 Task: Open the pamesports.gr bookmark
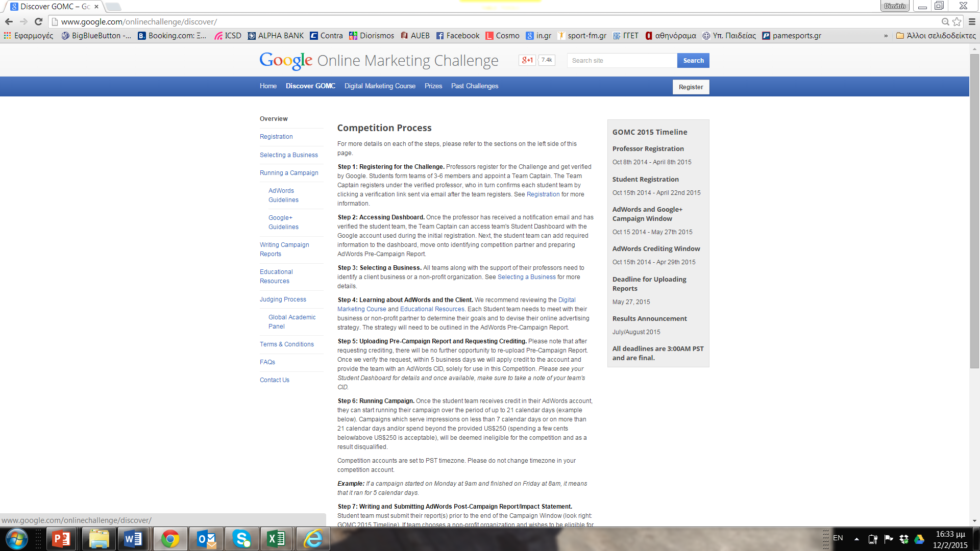pos(792,36)
